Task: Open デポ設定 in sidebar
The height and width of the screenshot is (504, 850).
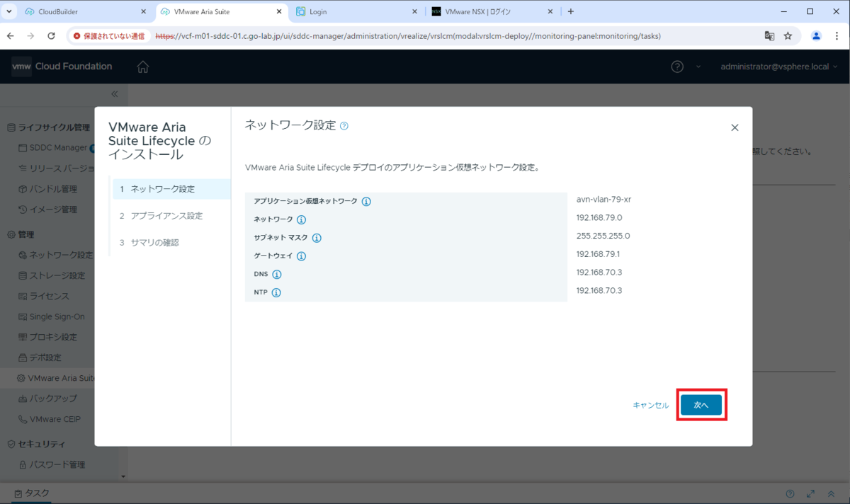Action: pyautogui.click(x=40, y=357)
